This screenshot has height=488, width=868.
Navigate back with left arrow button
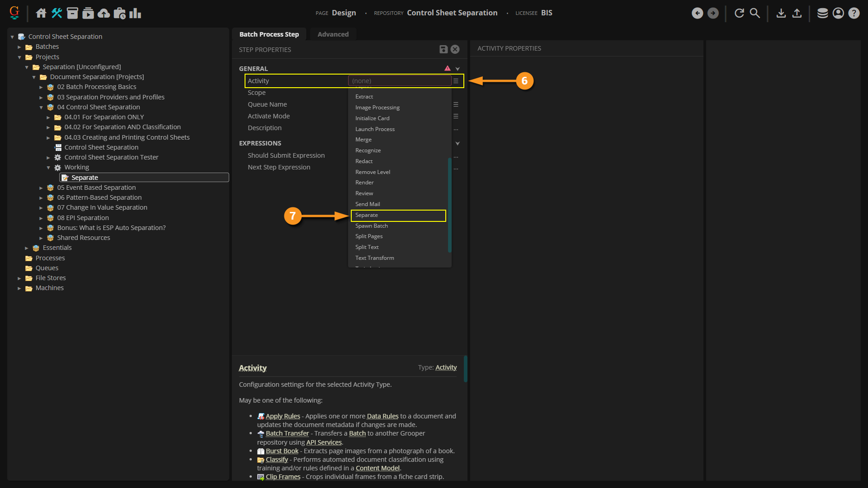click(697, 13)
